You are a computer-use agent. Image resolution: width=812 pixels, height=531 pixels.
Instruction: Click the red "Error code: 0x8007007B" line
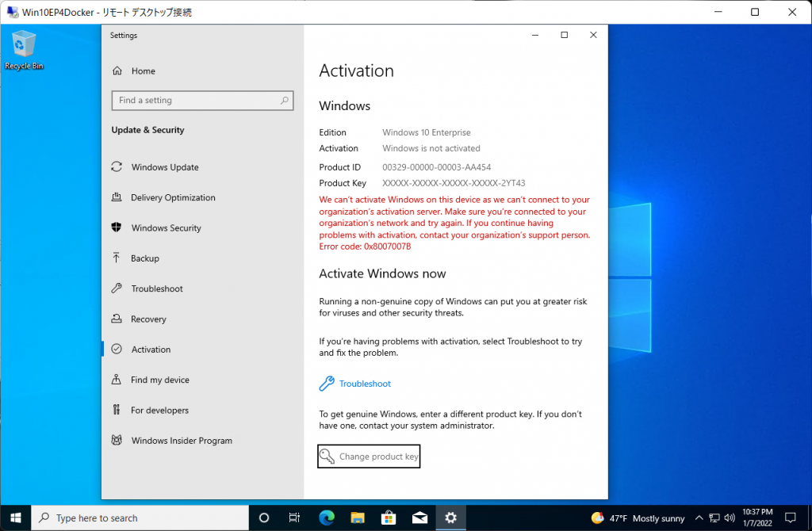click(x=365, y=246)
